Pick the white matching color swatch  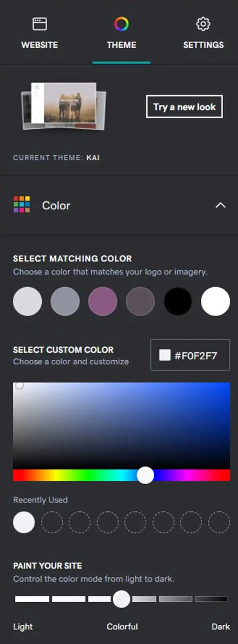point(215,301)
